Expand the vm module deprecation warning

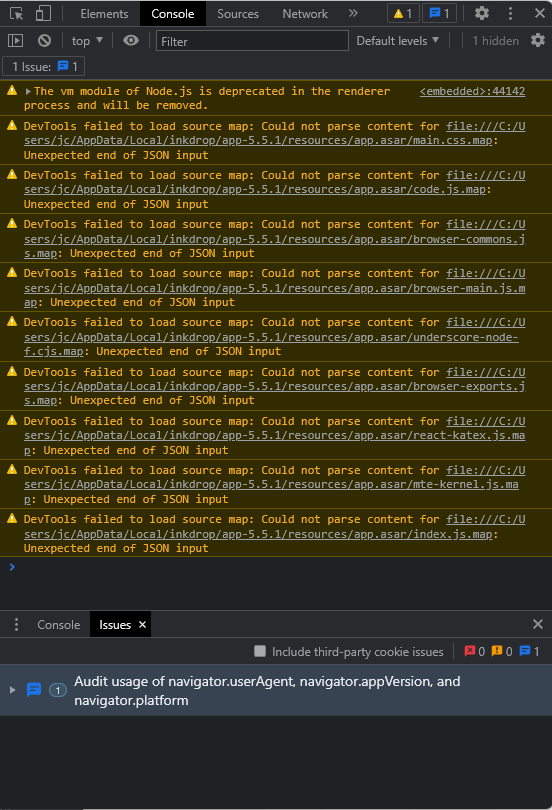coord(28,91)
